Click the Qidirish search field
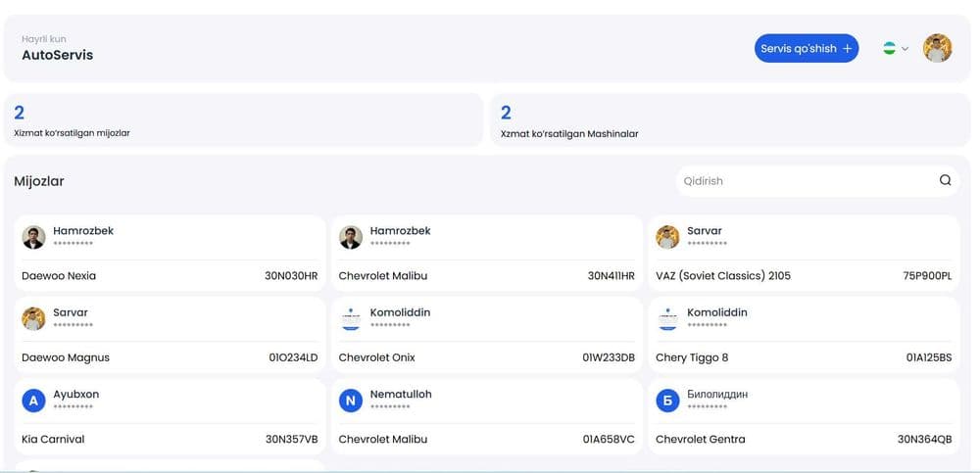This screenshot has height=473, width=980. pyautogui.click(x=817, y=180)
